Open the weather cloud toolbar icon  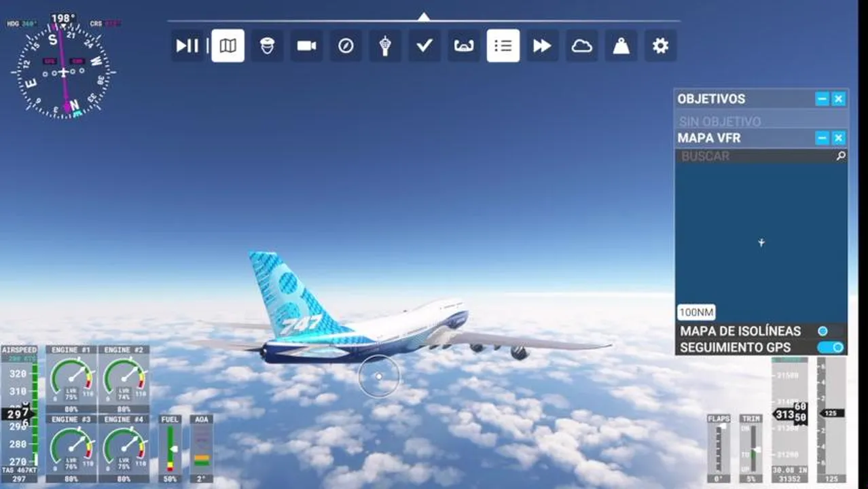point(582,46)
